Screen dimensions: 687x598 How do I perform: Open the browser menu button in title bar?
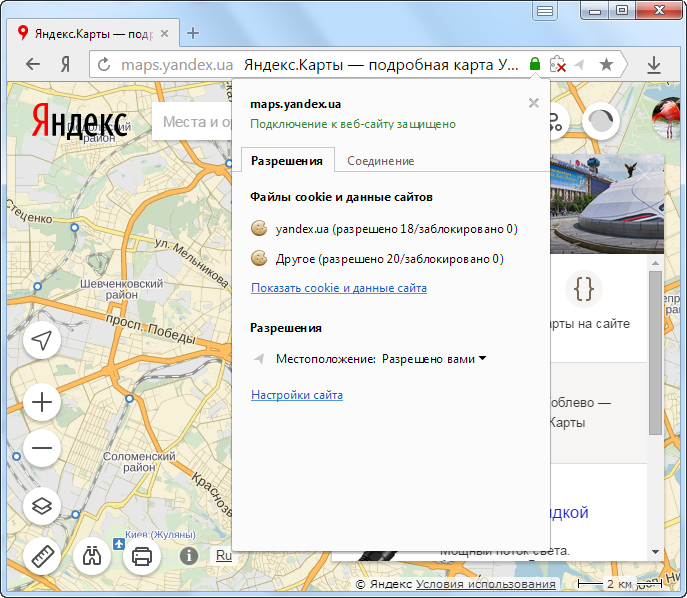point(545,11)
